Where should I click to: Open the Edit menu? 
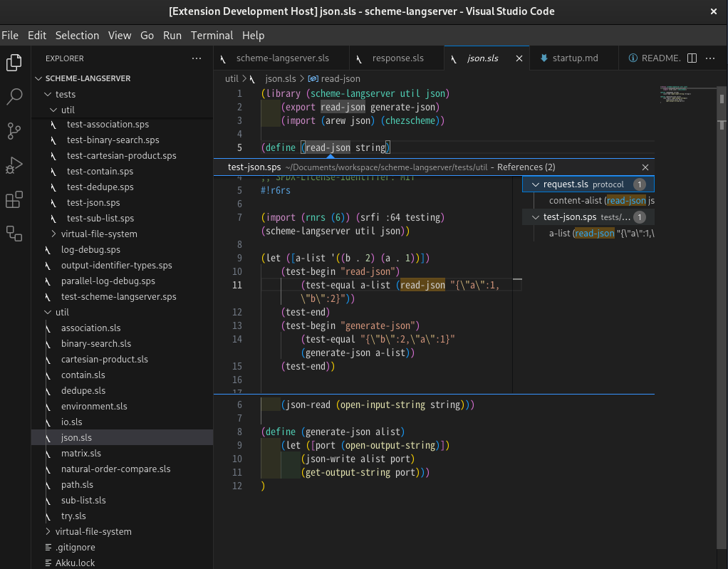(36, 36)
